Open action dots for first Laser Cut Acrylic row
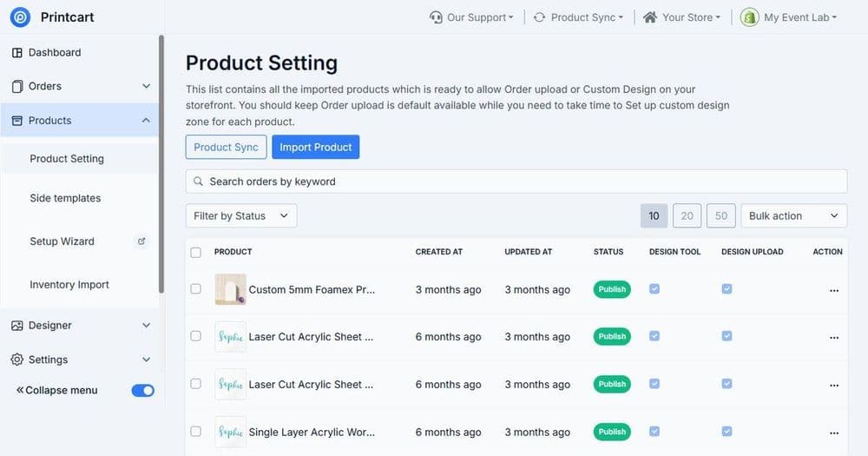The height and width of the screenshot is (456, 868). click(834, 337)
